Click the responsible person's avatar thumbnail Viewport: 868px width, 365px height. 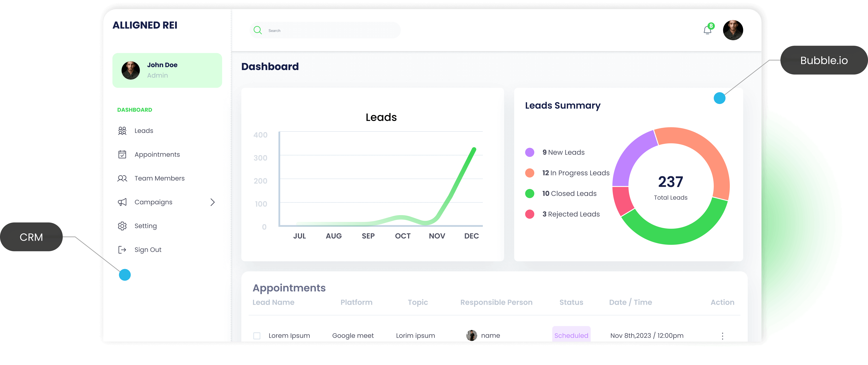[x=471, y=335]
